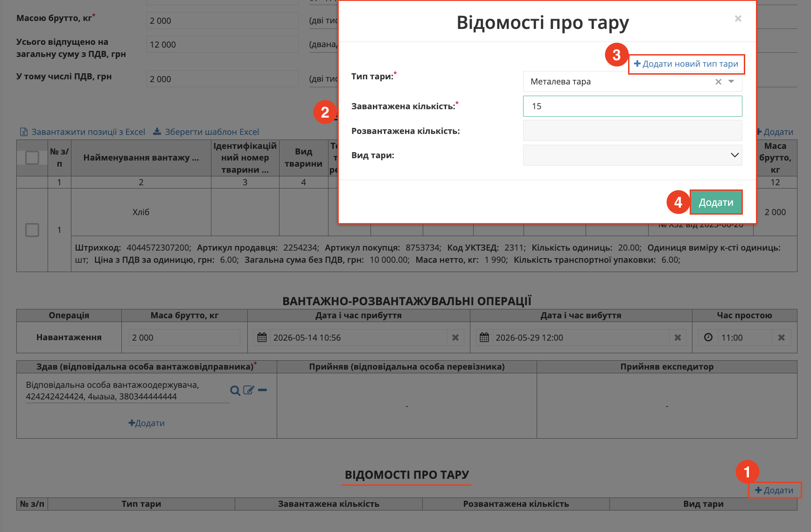This screenshot has height=532, width=811.
Task: Click Додати link above cargo table
Action: coord(775,132)
